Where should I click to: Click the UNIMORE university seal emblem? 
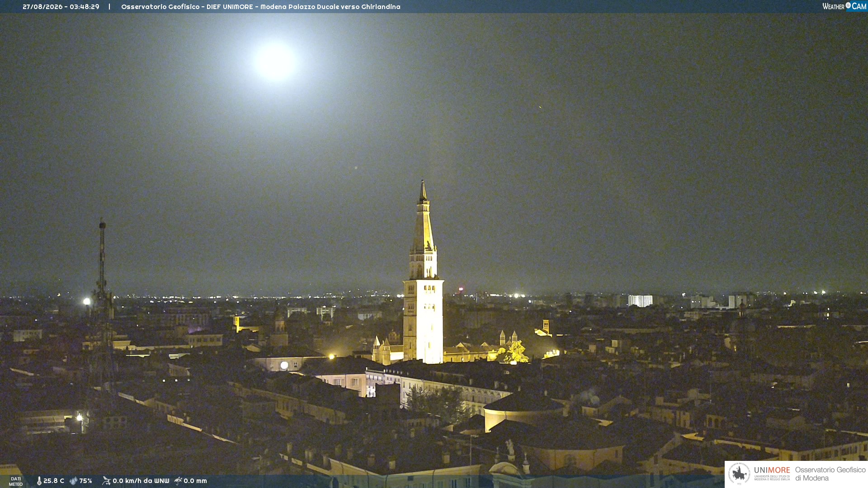(739, 474)
